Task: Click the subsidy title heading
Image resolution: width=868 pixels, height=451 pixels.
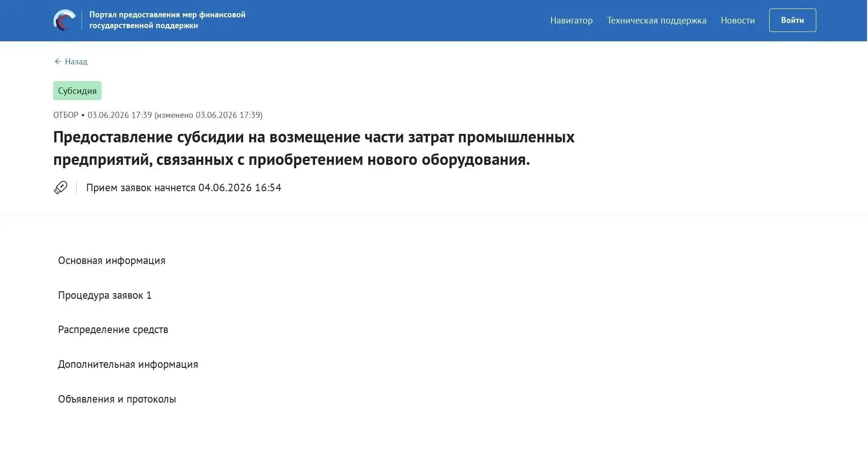Action: click(x=314, y=148)
